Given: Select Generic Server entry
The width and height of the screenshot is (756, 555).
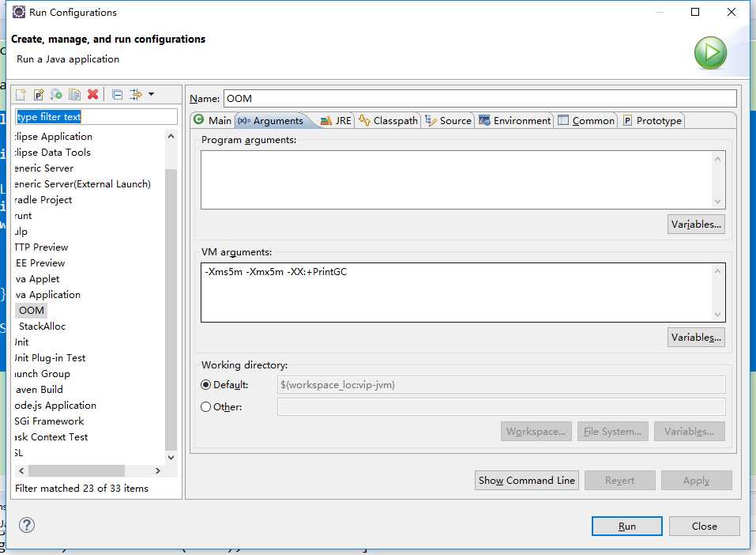Looking at the screenshot, I should click(x=44, y=168).
